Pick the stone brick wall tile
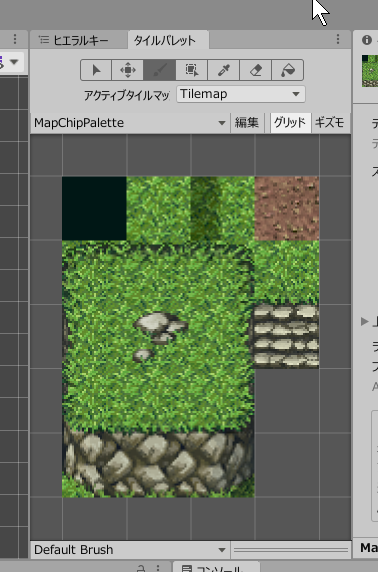Image resolution: width=378 pixels, height=572 pixels. click(287, 336)
